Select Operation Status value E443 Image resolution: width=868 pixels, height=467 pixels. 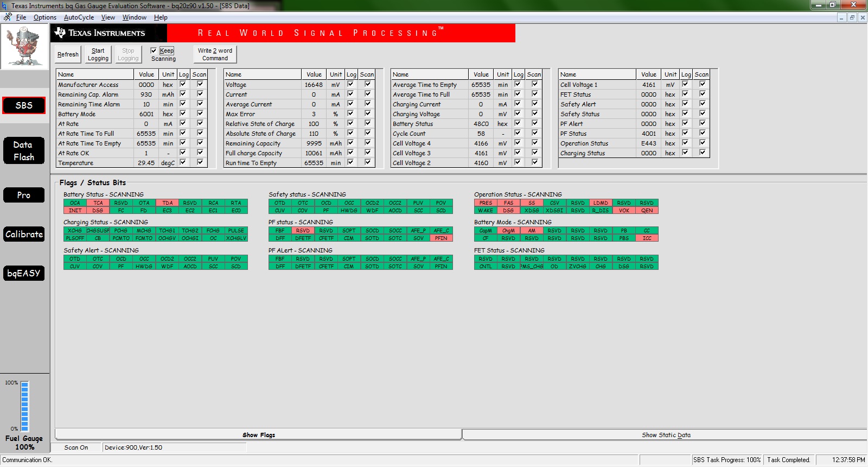[648, 143]
